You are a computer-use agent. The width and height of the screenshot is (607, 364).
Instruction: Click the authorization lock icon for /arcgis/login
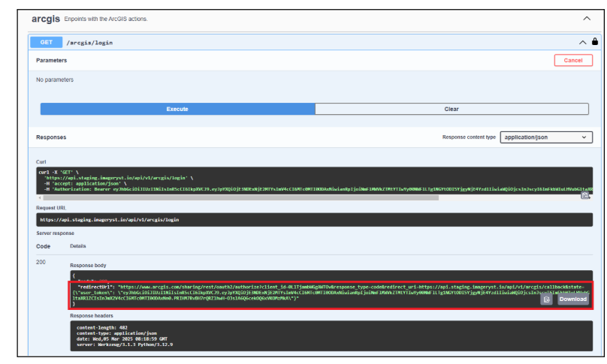click(x=595, y=42)
